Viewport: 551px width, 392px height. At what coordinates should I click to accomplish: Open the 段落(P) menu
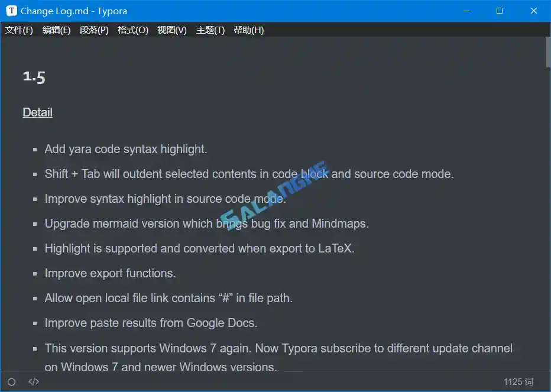[x=93, y=30]
